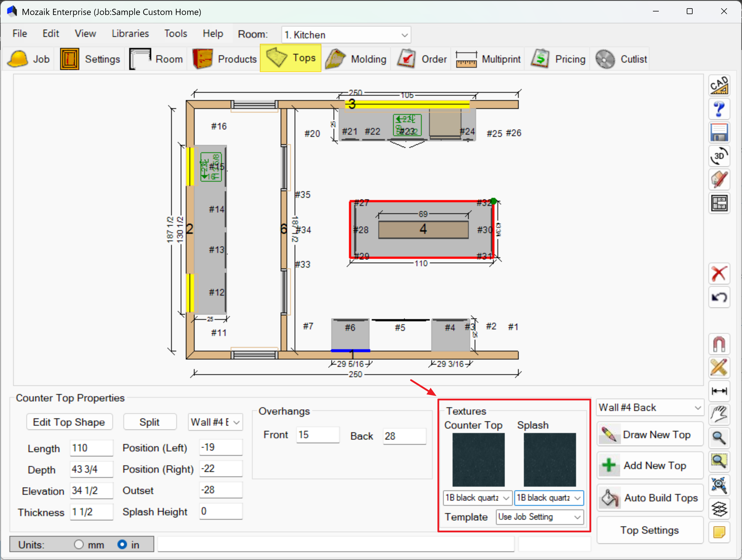Click the undo arrow icon
742x560 pixels.
coord(719,297)
